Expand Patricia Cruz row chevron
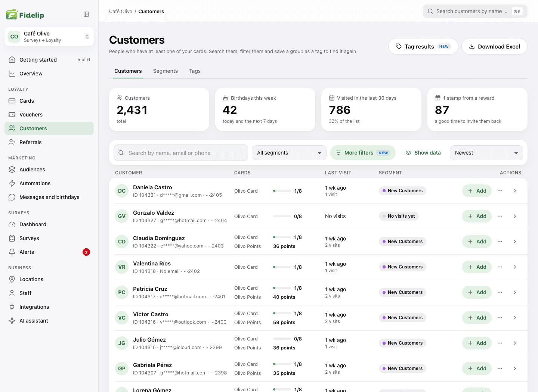The height and width of the screenshot is (392, 538). pos(515,292)
